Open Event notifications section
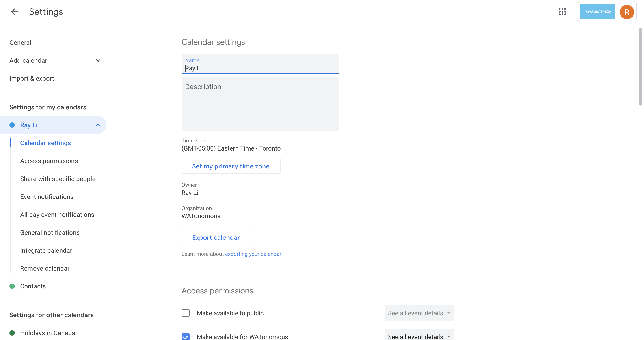Image resolution: width=644 pixels, height=340 pixels. pyautogui.click(x=47, y=197)
